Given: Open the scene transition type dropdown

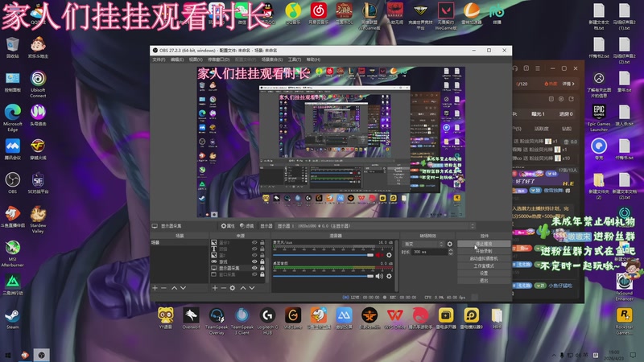Looking at the screenshot, I should tap(423, 244).
